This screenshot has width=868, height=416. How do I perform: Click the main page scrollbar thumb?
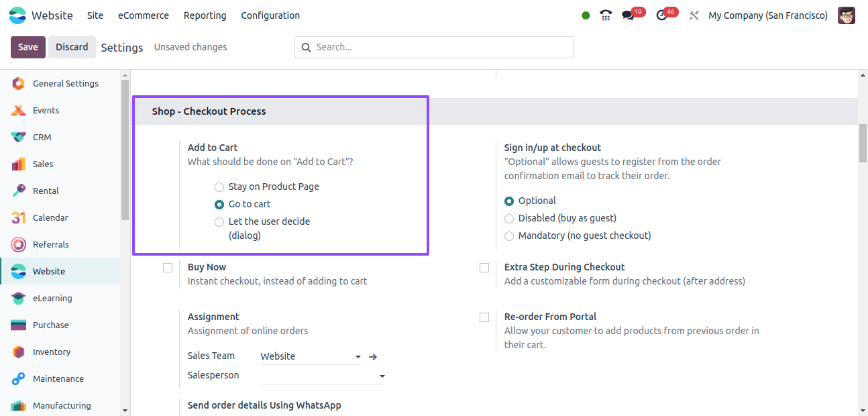(863, 143)
